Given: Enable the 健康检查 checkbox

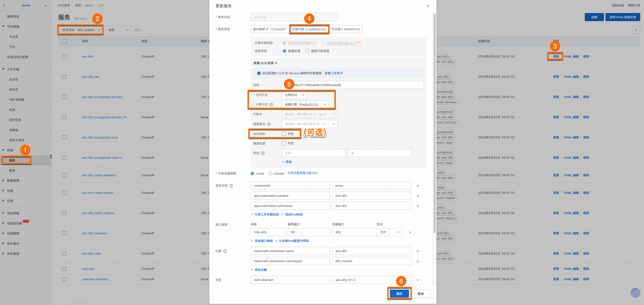Looking at the screenshot, I should click(x=284, y=143).
